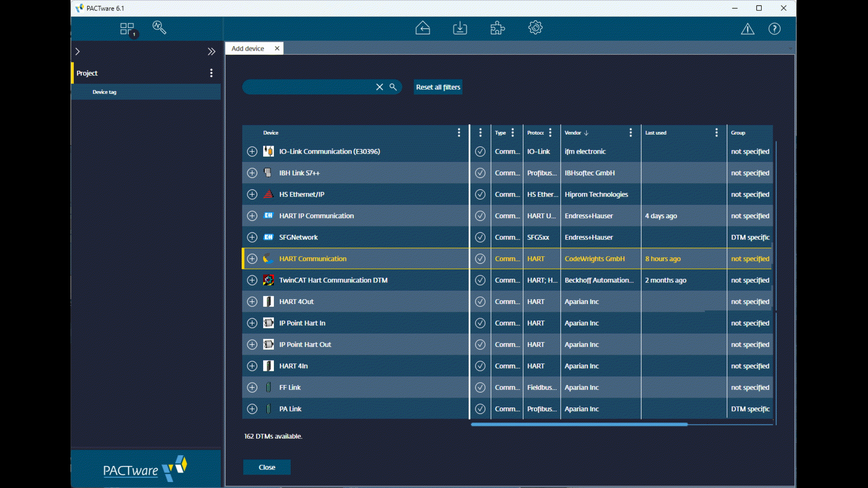Add the IP Point Hart In device

pos(252,323)
